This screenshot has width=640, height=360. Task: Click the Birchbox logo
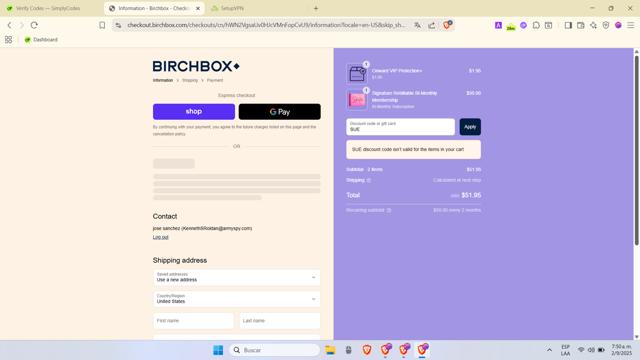click(196, 66)
